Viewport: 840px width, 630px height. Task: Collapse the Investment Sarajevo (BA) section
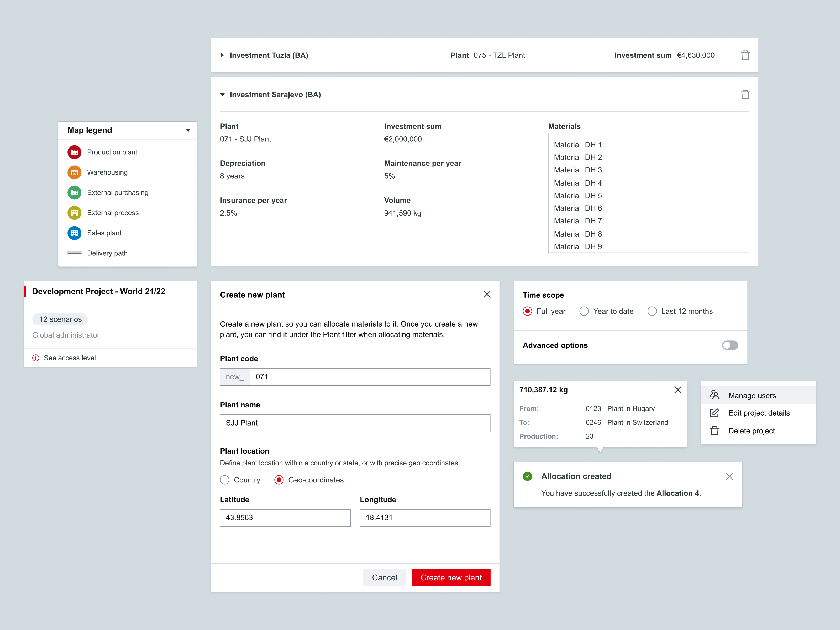(223, 94)
